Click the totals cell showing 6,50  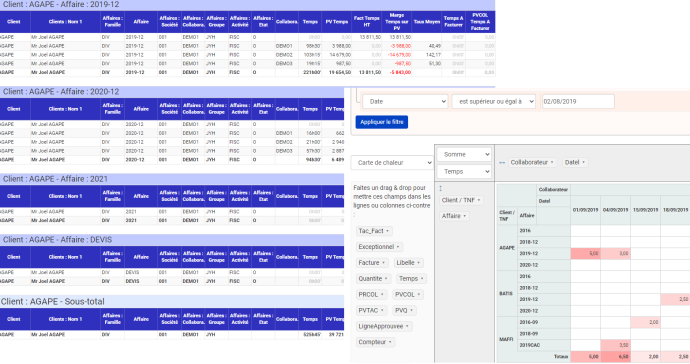(616, 357)
